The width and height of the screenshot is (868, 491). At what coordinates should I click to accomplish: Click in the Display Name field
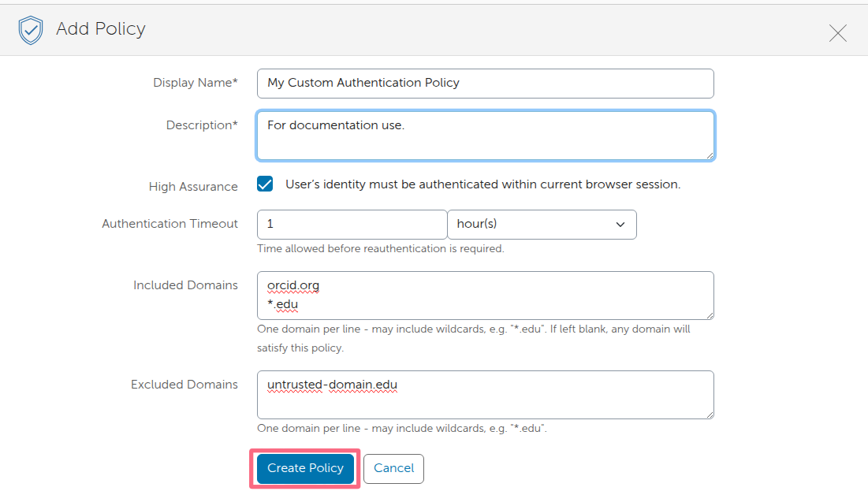pos(484,83)
